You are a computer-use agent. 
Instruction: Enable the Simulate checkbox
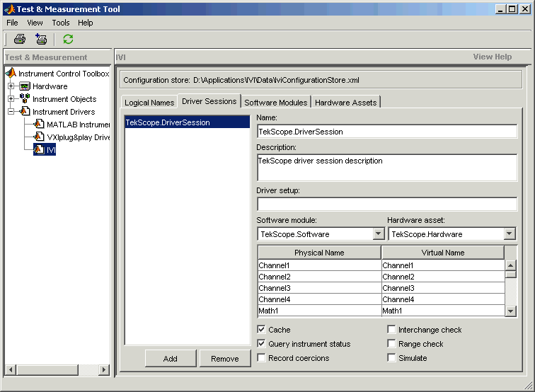[391, 358]
